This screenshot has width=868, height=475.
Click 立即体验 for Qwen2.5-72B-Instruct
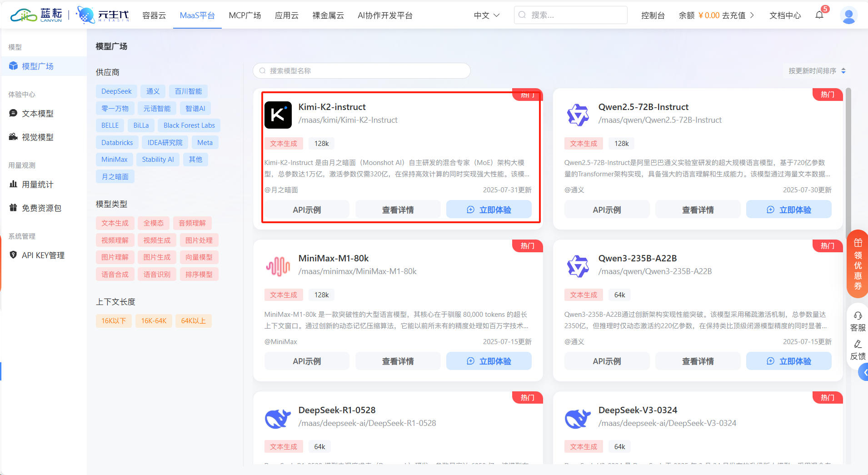tap(788, 210)
